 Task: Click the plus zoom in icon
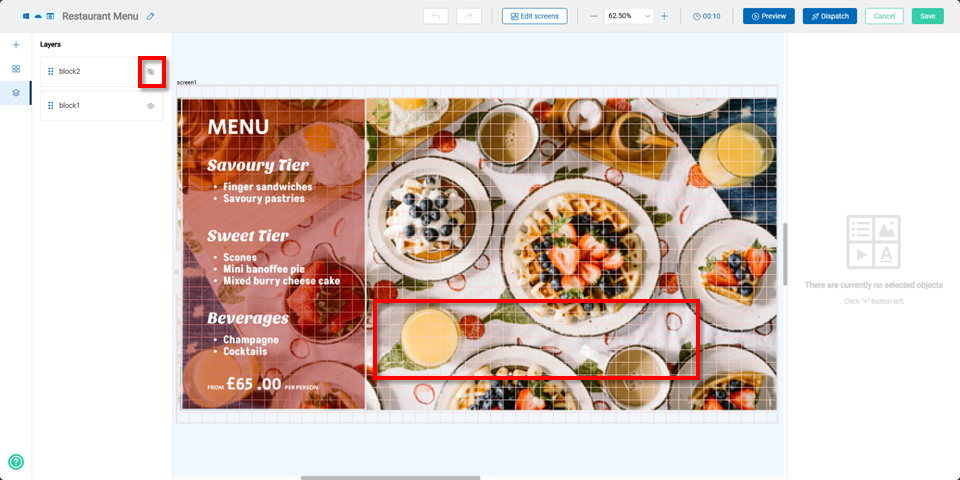[x=664, y=17]
